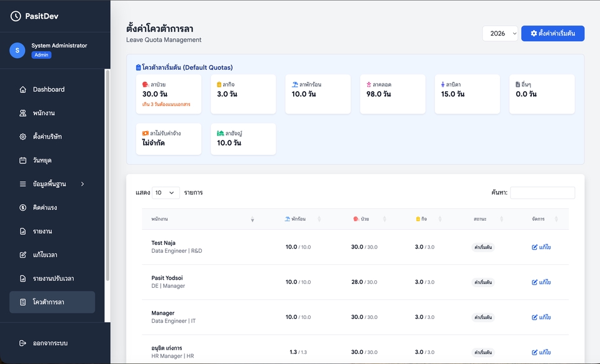Open the 2026 year dropdown

click(500, 33)
